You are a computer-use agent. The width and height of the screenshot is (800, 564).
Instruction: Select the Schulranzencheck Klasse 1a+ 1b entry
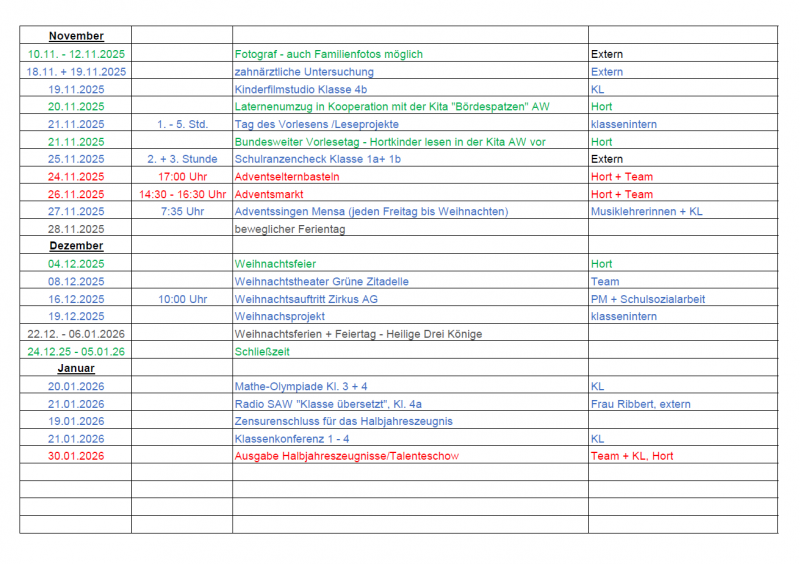point(317,159)
